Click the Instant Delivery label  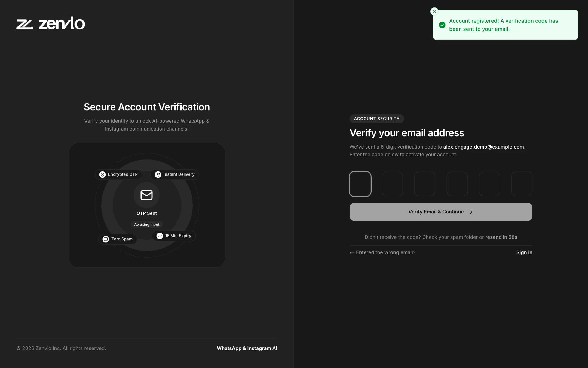click(179, 174)
